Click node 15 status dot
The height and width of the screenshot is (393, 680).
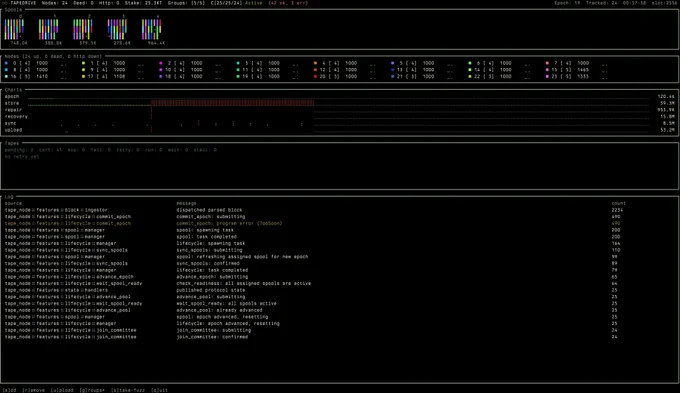tap(547, 70)
